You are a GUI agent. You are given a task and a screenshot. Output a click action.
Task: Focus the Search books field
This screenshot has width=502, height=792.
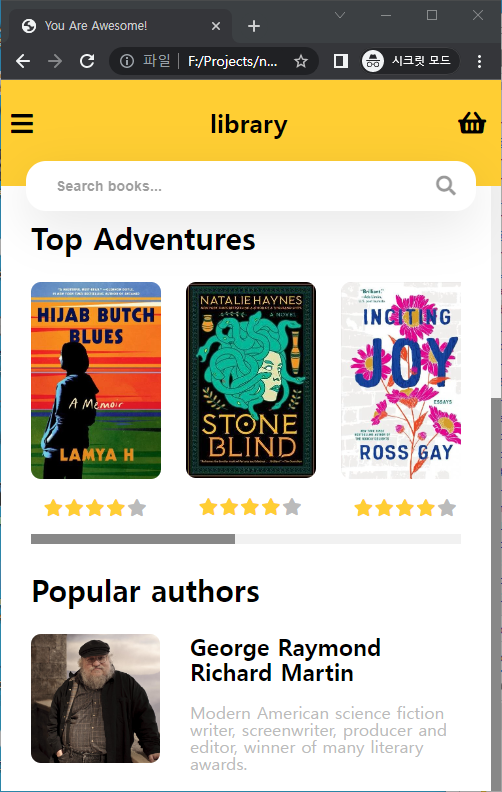(x=241, y=186)
